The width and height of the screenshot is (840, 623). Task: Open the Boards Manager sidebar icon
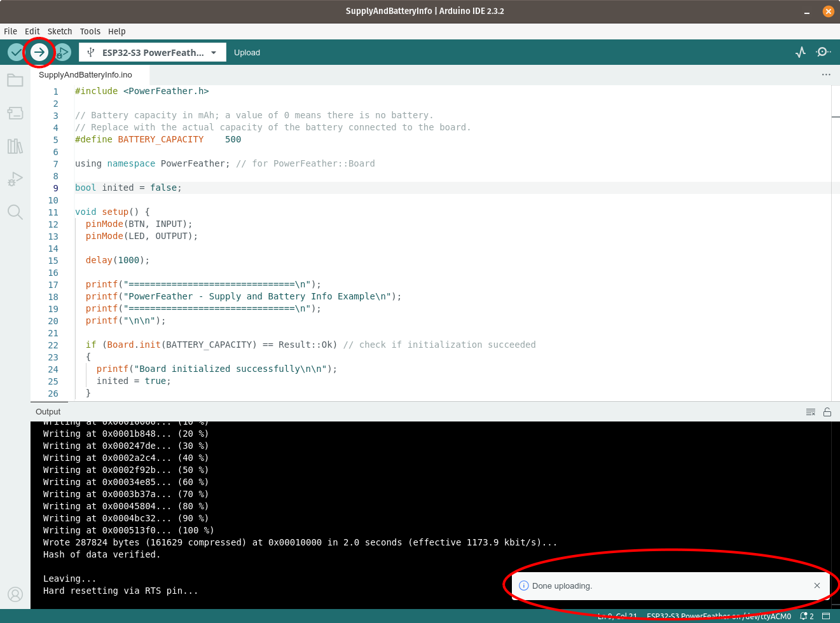pos(15,113)
